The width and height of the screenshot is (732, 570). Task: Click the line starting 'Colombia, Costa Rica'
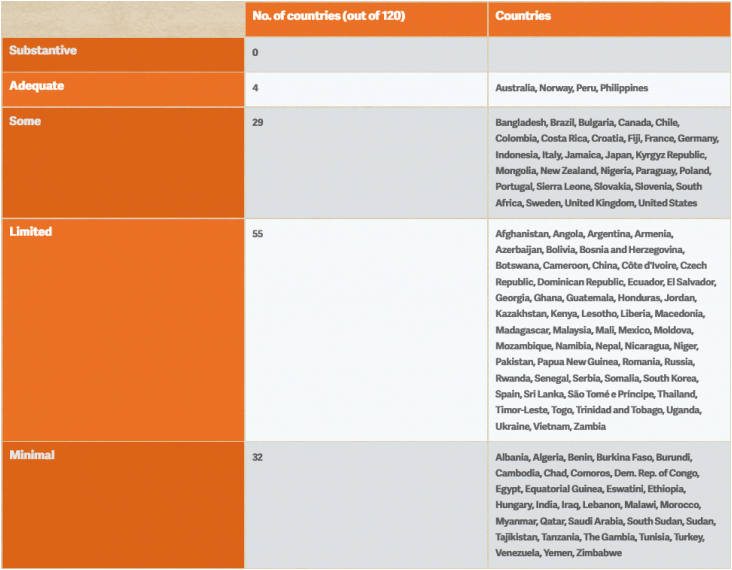pos(607,138)
